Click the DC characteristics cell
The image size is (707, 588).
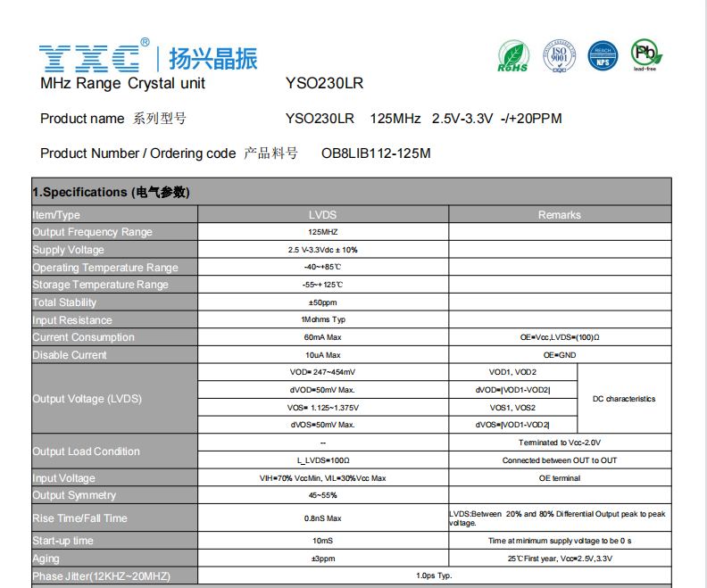coord(624,399)
